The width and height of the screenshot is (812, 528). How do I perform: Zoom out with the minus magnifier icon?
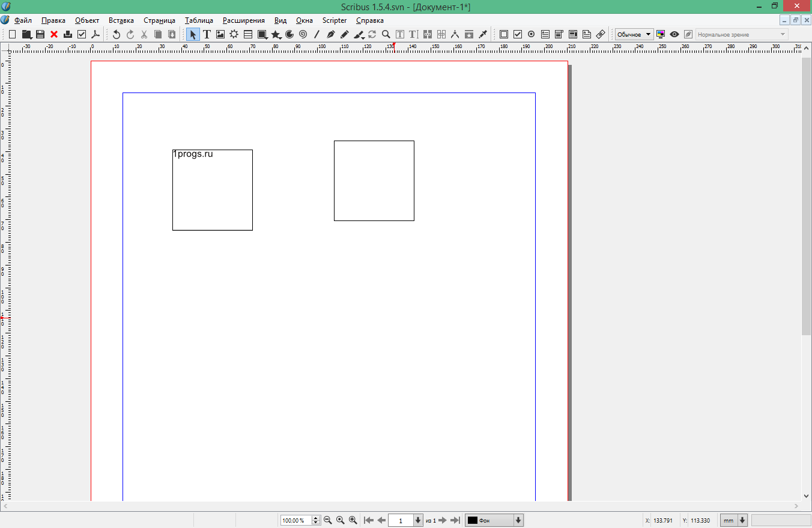pyautogui.click(x=328, y=520)
